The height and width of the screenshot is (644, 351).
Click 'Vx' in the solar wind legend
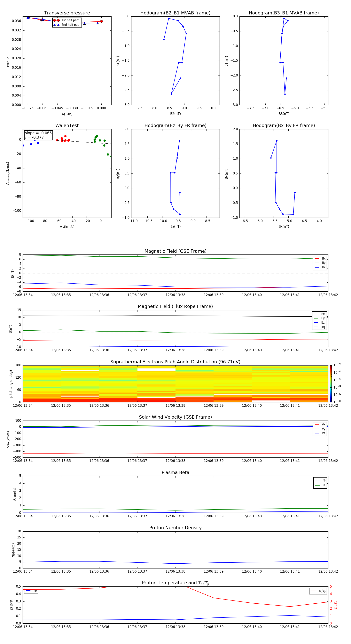320,425
